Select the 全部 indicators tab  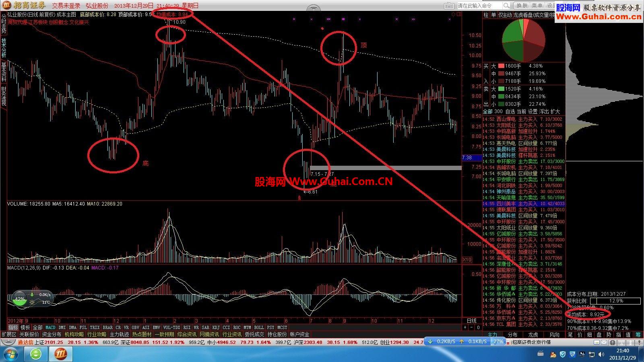coord(37,328)
